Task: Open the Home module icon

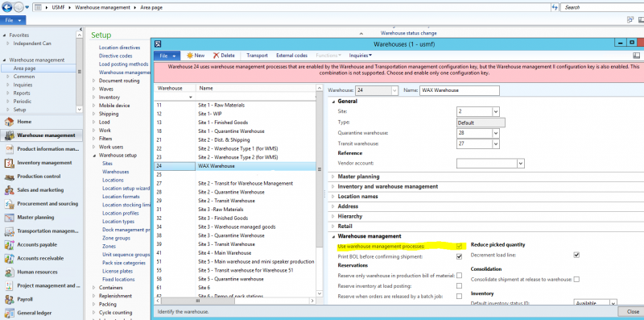Action: click(x=9, y=122)
